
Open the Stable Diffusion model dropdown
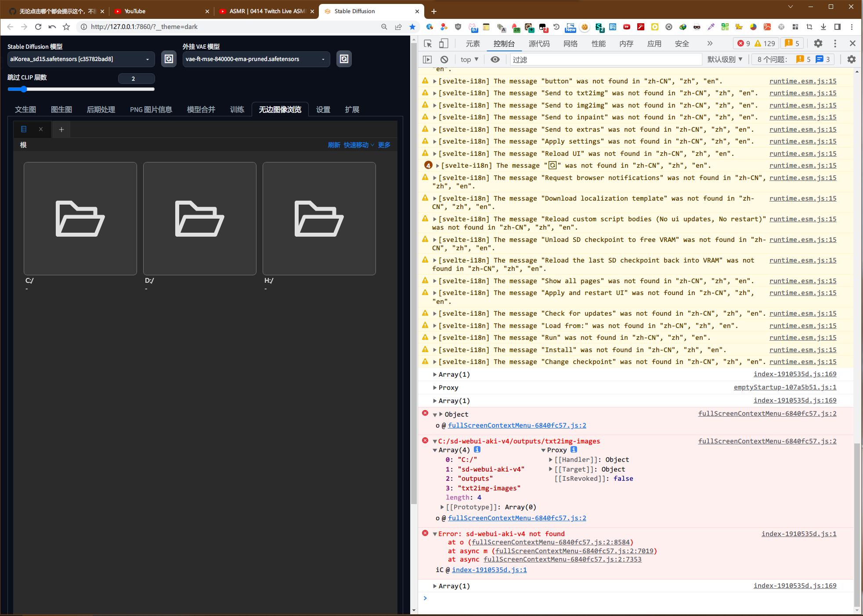point(81,59)
